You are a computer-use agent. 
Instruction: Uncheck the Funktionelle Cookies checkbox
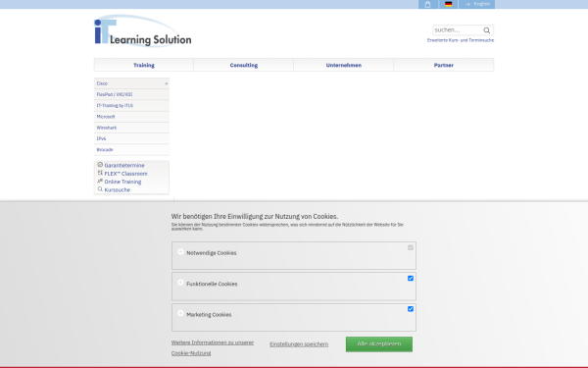(411, 279)
